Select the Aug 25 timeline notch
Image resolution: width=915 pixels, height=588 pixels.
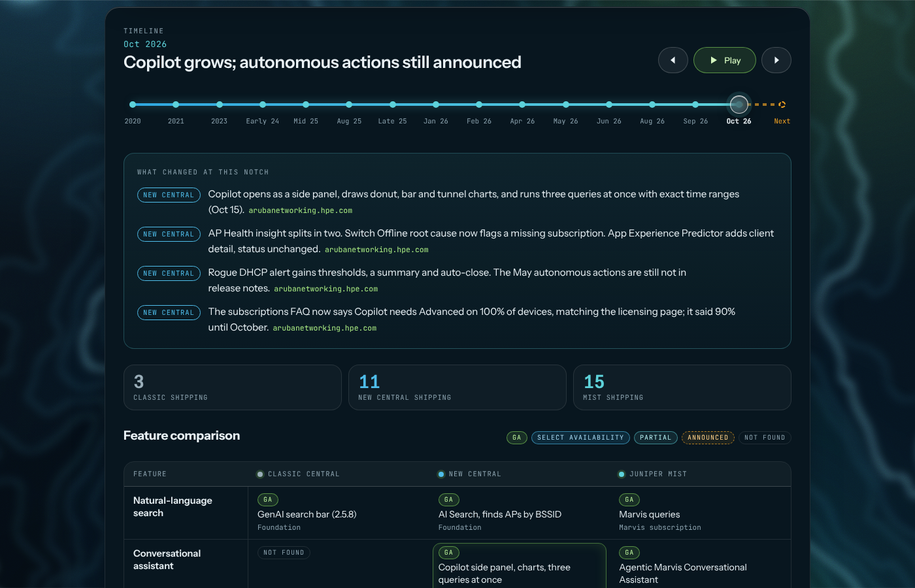coord(349,105)
